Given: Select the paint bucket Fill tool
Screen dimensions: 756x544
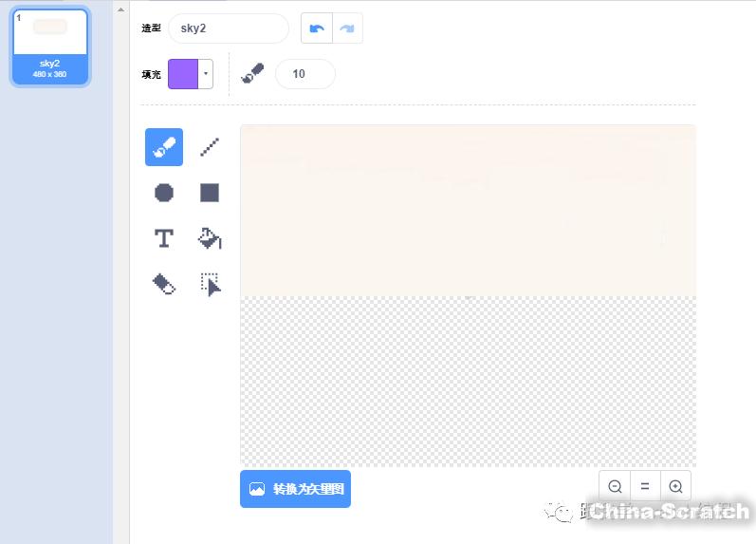Looking at the screenshot, I should (x=210, y=238).
